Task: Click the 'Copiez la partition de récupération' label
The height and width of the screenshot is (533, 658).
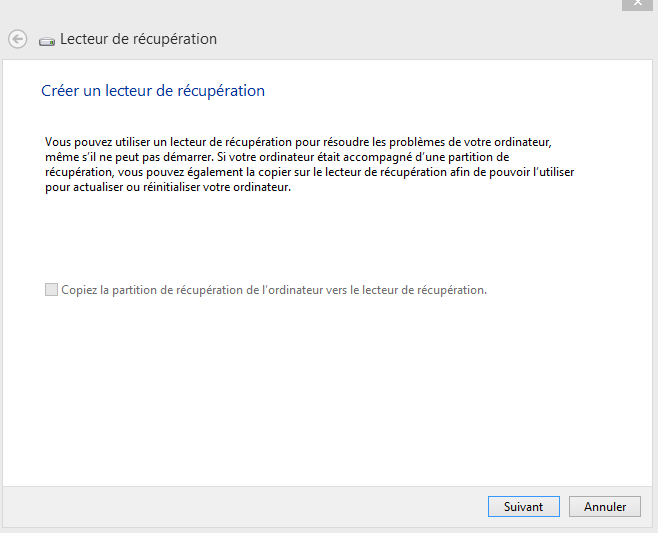Action: (273, 290)
